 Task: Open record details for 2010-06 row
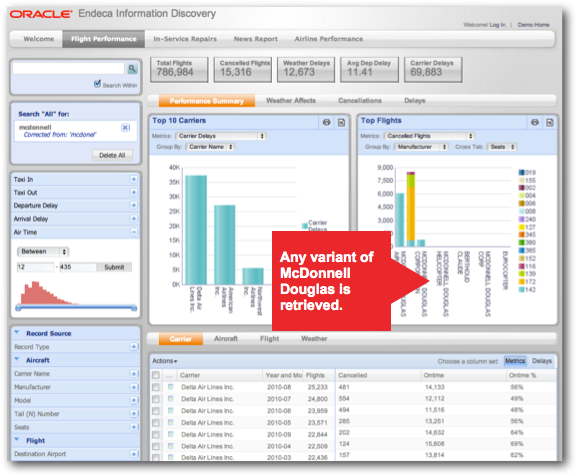coord(171,411)
